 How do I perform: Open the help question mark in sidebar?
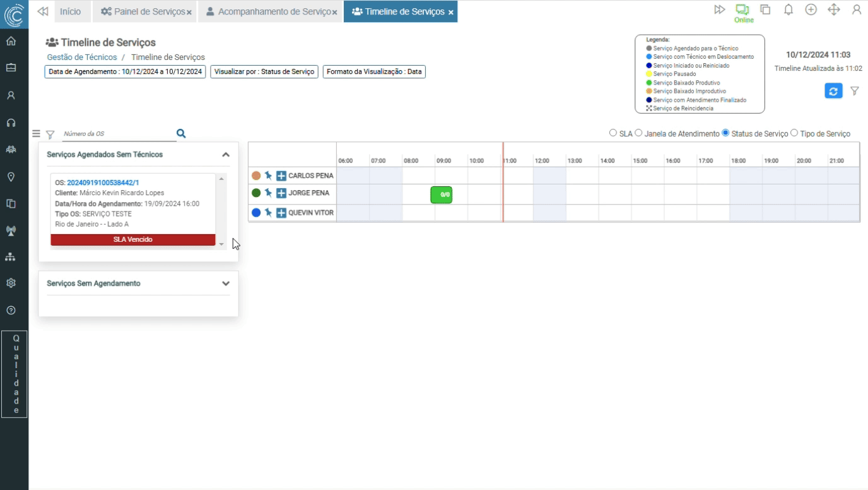[x=11, y=310]
